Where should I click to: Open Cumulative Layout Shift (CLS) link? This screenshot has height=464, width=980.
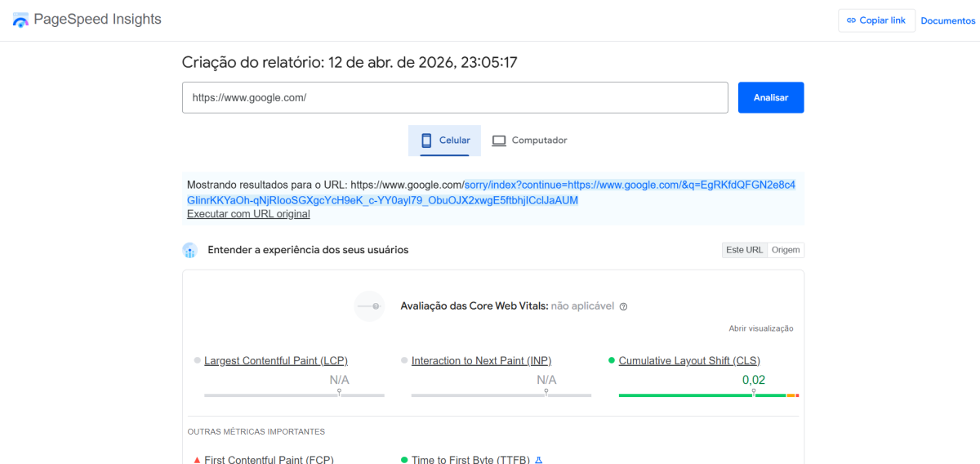coord(689,360)
